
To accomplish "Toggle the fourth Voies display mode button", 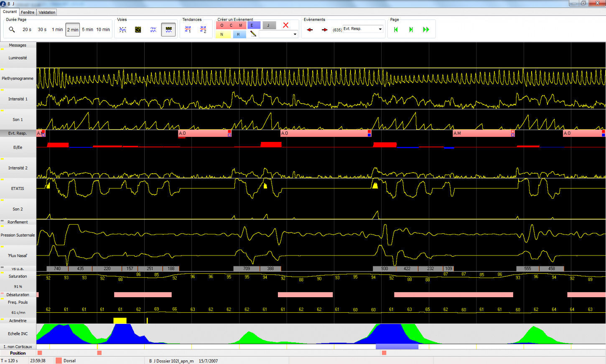I will coord(168,30).
